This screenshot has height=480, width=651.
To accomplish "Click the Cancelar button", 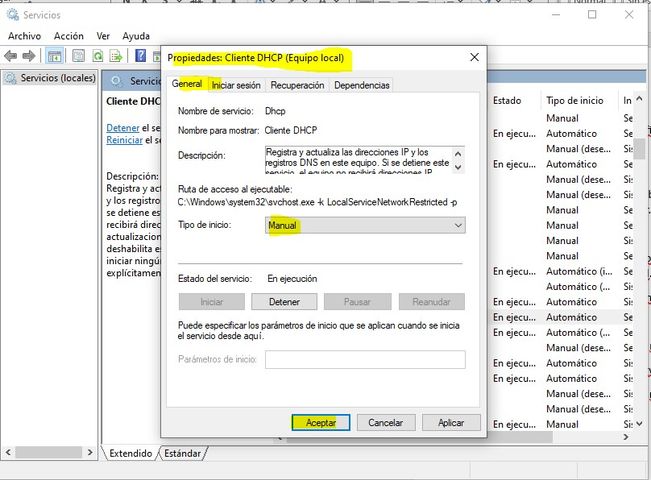I will tap(386, 423).
